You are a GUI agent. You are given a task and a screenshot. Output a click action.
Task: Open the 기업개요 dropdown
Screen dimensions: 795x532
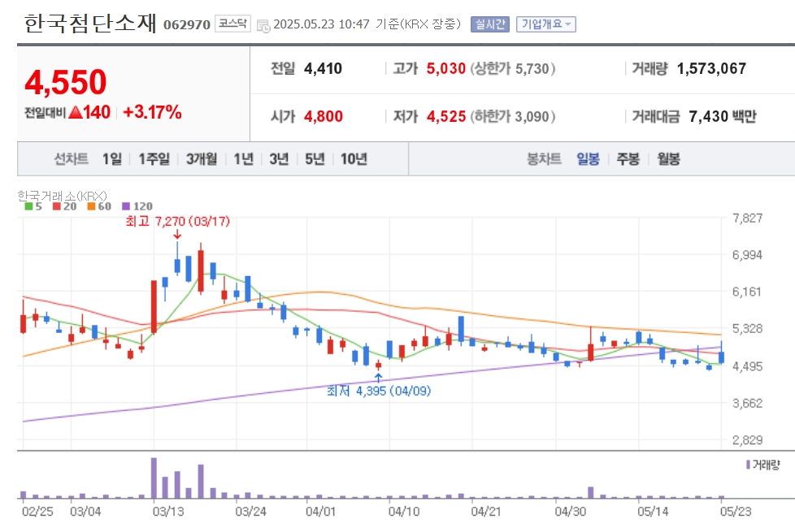546,24
